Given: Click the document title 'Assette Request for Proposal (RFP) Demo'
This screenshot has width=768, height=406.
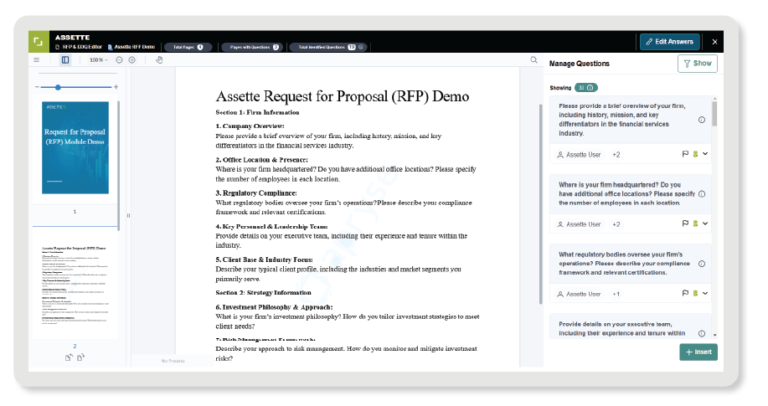Looking at the screenshot, I should click(342, 96).
